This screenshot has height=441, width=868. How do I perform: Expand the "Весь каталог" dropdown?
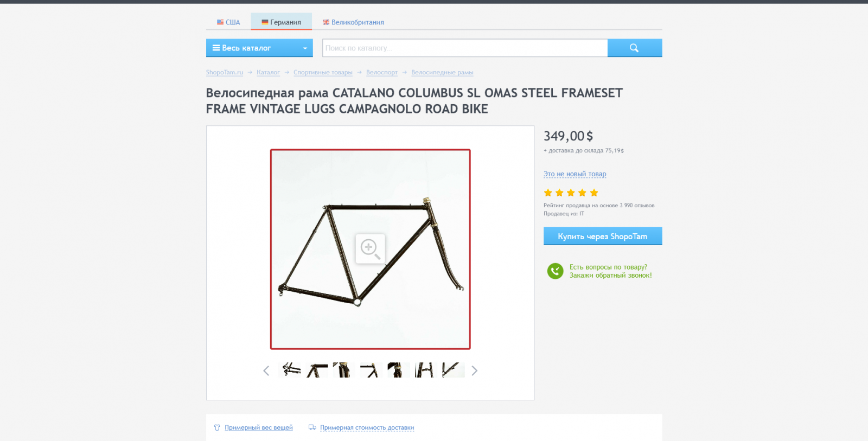coord(259,48)
